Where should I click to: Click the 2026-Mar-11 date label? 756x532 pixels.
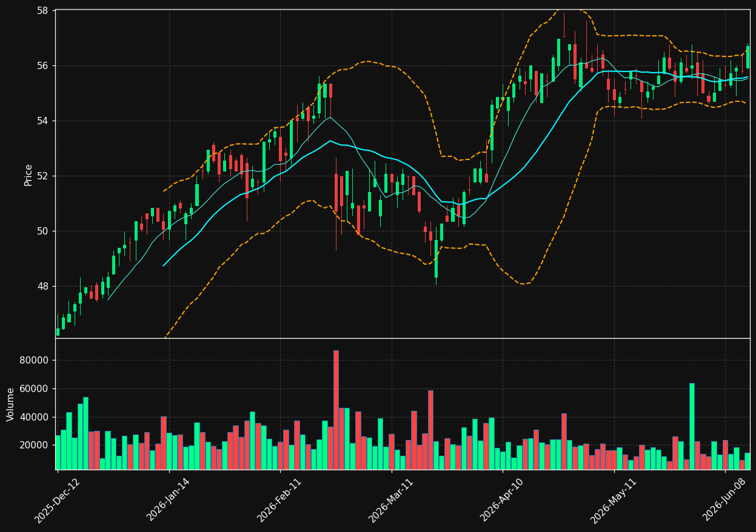(392, 500)
